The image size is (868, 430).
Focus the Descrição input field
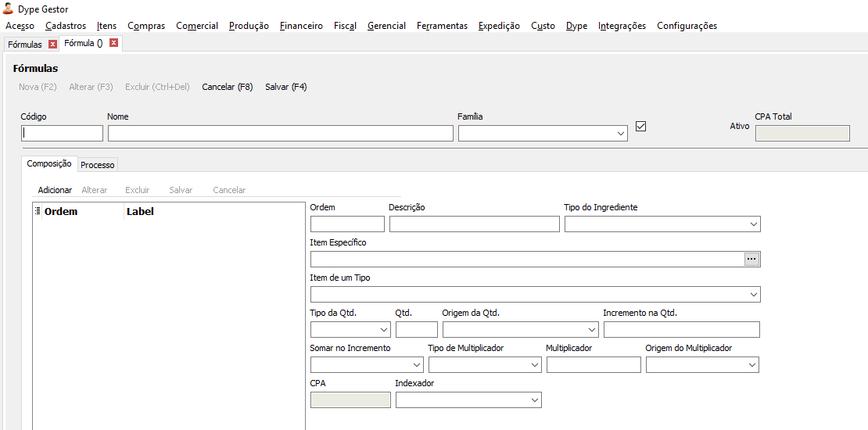[x=475, y=224]
